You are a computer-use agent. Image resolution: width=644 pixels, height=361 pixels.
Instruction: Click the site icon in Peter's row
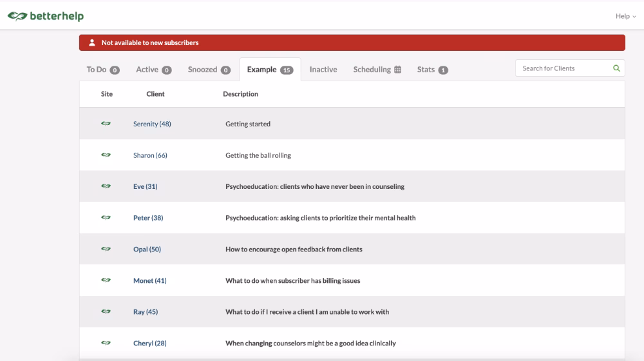click(106, 217)
